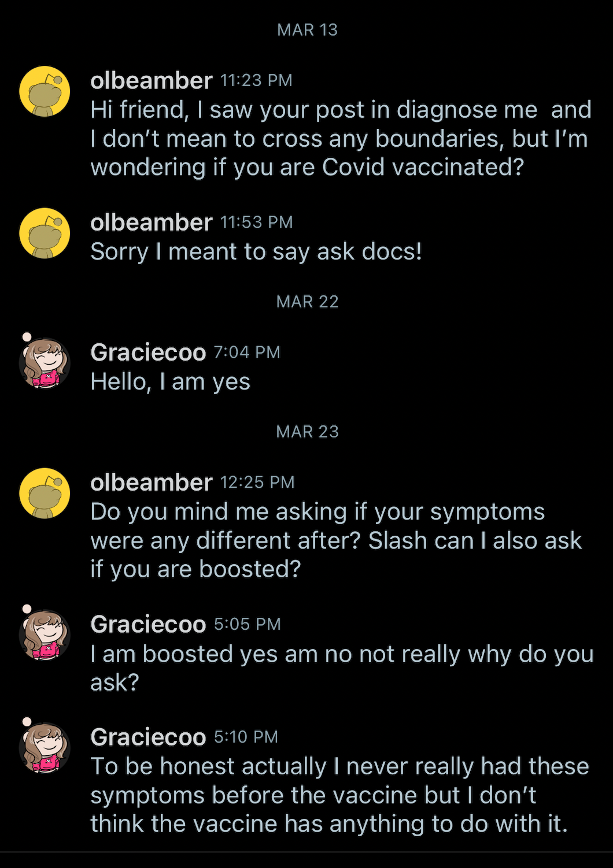613x868 pixels.
Task: Tap Graciecoo's avatar on the 5:10 PM message
Action: pos(45,747)
